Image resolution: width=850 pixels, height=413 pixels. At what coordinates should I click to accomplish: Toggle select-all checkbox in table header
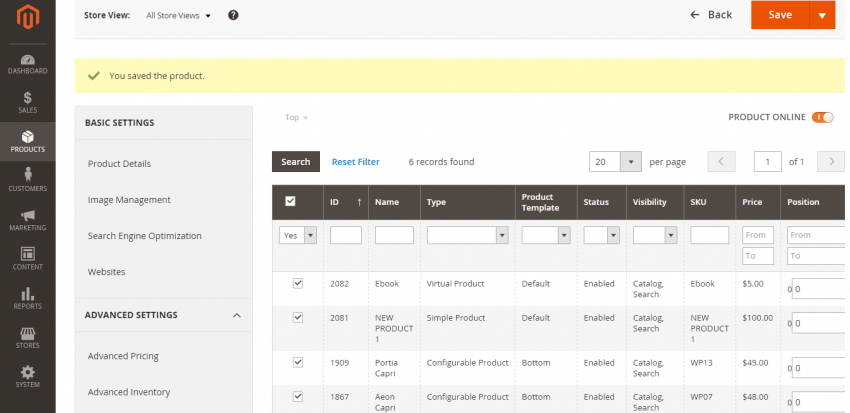pyautogui.click(x=291, y=201)
